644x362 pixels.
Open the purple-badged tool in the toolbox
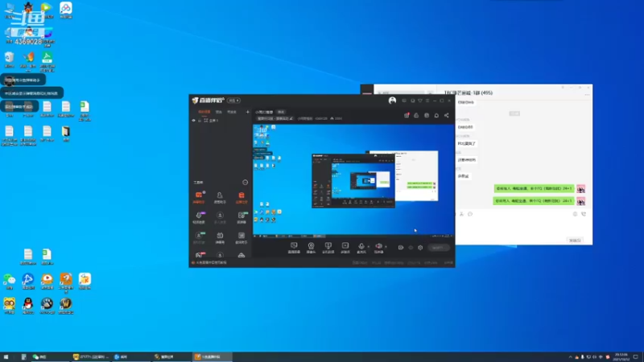(x=199, y=217)
